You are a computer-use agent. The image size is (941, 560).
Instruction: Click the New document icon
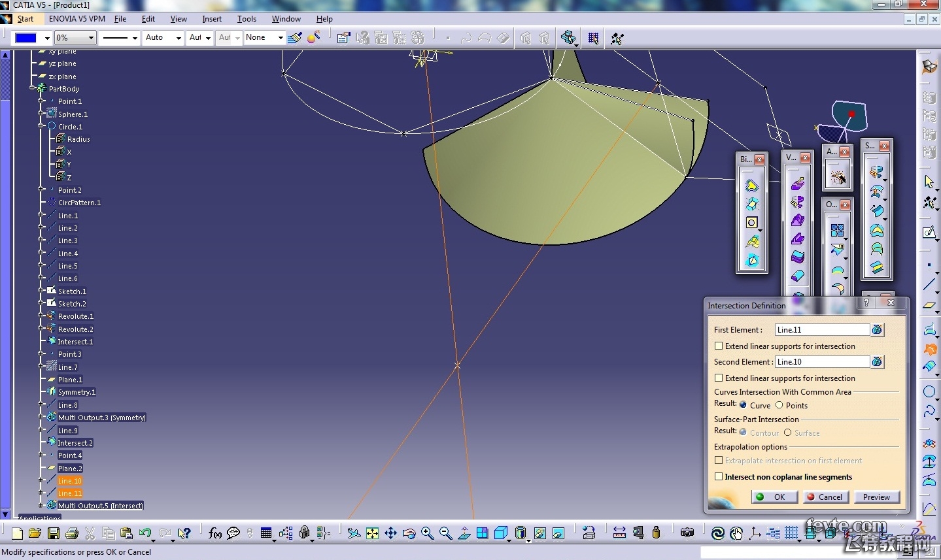pos(17,533)
